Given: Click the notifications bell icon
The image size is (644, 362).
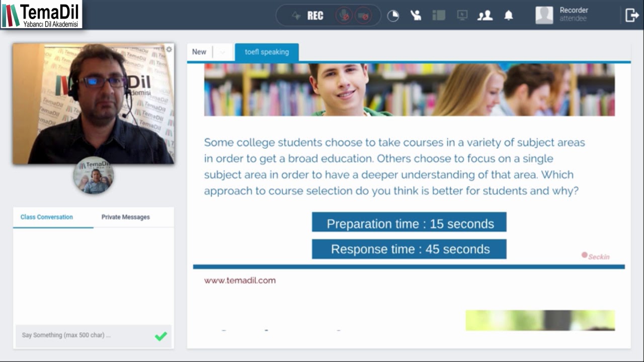Looking at the screenshot, I should [509, 16].
